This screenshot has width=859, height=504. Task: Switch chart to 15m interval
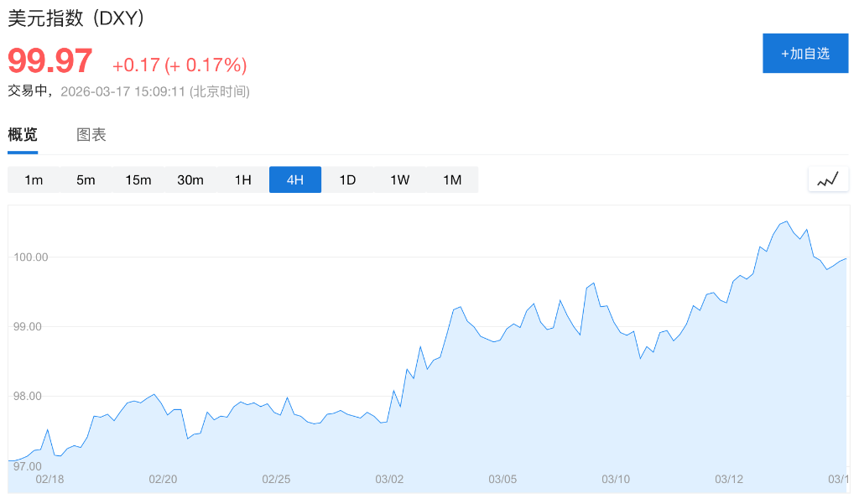point(138,180)
